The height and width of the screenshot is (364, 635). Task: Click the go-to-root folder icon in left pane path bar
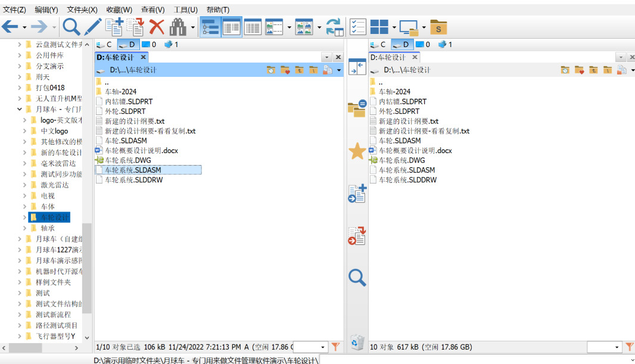click(x=313, y=70)
